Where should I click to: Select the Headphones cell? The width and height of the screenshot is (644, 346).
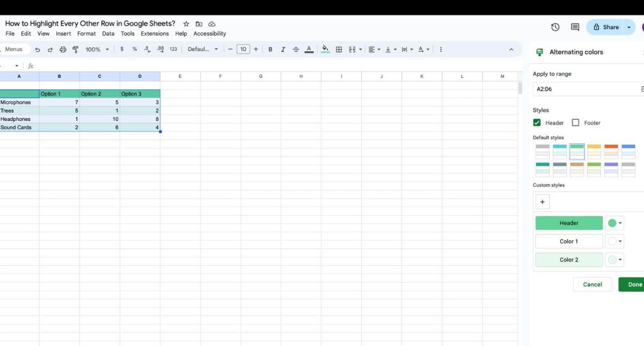(19, 119)
